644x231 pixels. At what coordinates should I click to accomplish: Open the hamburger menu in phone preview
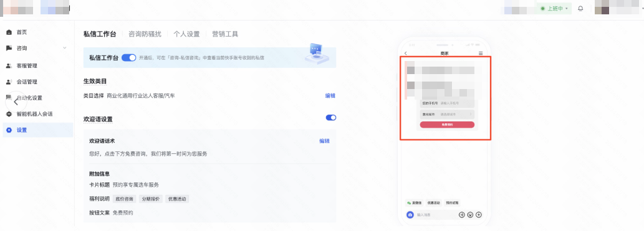tap(481, 54)
